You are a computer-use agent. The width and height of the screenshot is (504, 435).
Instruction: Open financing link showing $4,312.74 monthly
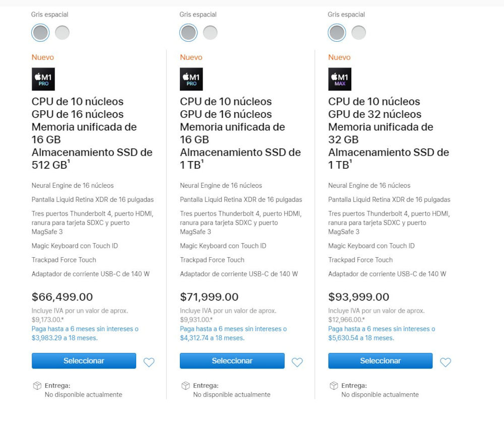coord(233,333)
